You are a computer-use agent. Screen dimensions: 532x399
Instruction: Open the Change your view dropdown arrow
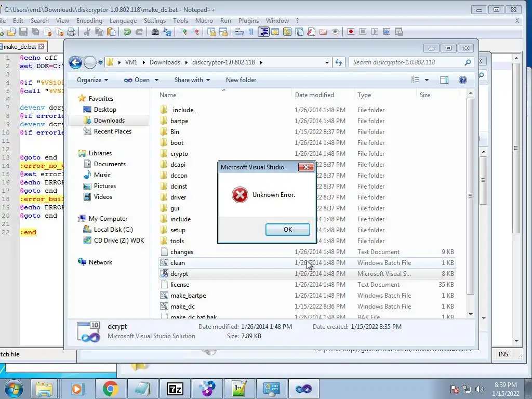tap(427, 80)
